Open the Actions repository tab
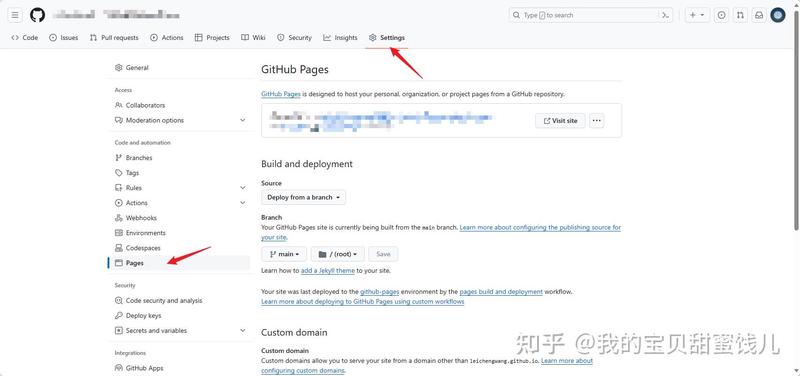The width and height of the screenshot is (800, 376). tap(167, 38)
